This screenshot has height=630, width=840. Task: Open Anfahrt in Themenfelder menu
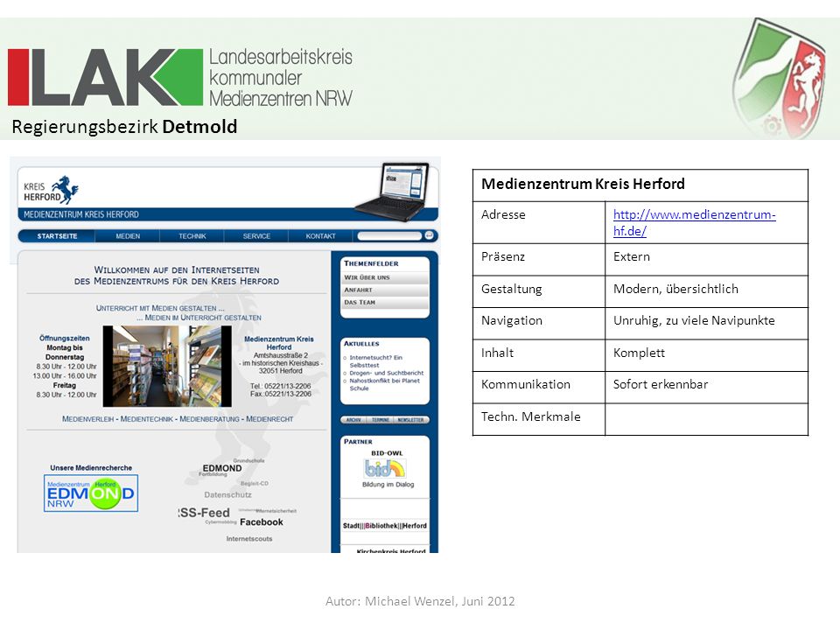[385, 290]
